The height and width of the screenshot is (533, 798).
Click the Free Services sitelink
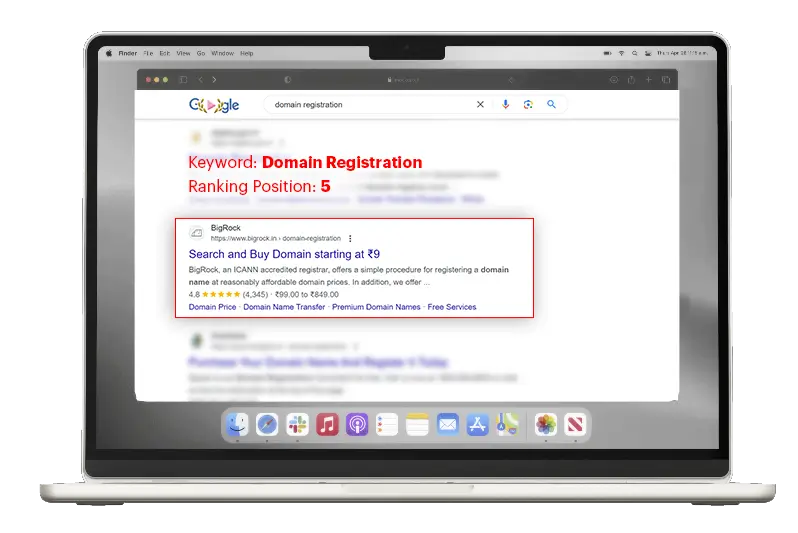point(452,307)
